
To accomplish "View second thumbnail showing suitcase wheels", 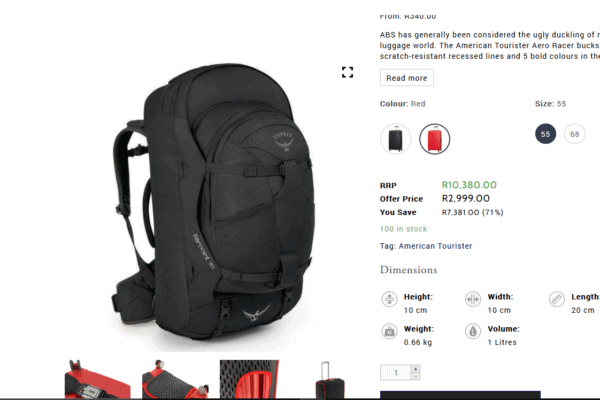I will click(x=175, y=379).
